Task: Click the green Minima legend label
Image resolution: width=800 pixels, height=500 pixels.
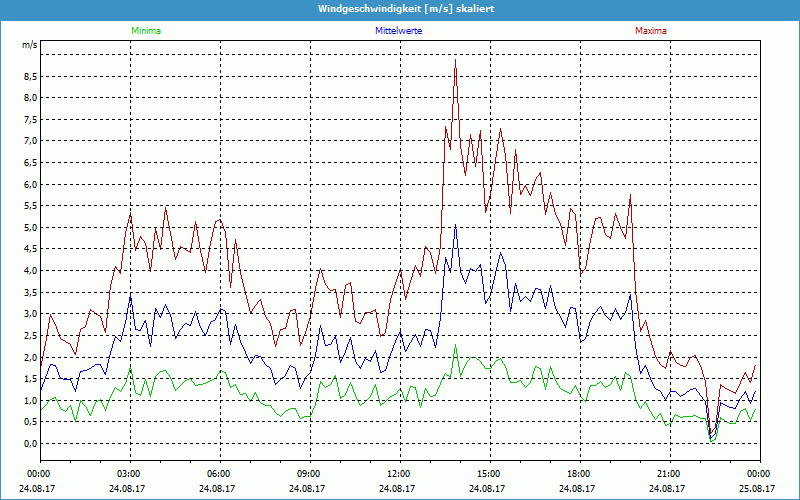Action: 146,31
